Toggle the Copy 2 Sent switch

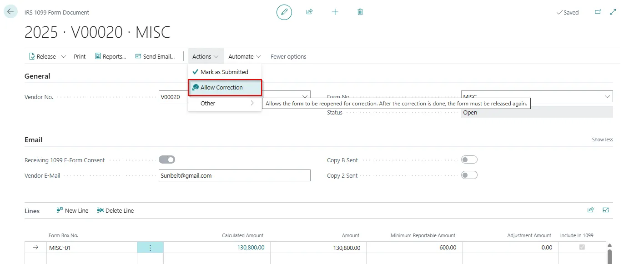point(469,175)
